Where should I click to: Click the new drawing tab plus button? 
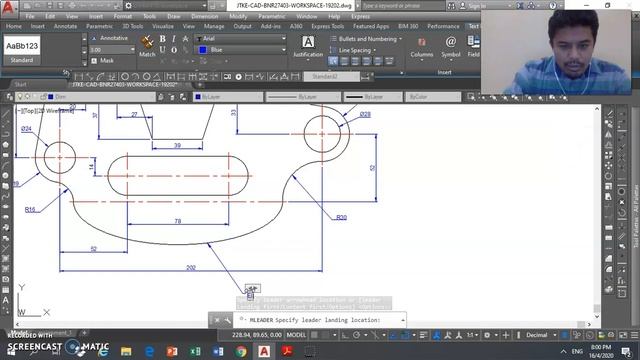click(200, 84)
